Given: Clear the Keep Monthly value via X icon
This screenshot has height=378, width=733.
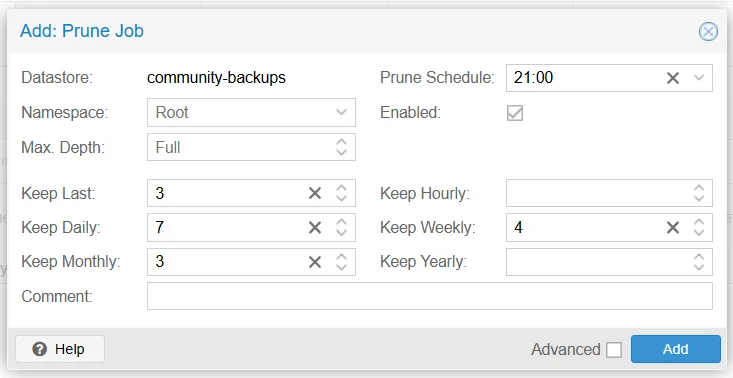Looking at the screenshot, I should coord(315,262).
